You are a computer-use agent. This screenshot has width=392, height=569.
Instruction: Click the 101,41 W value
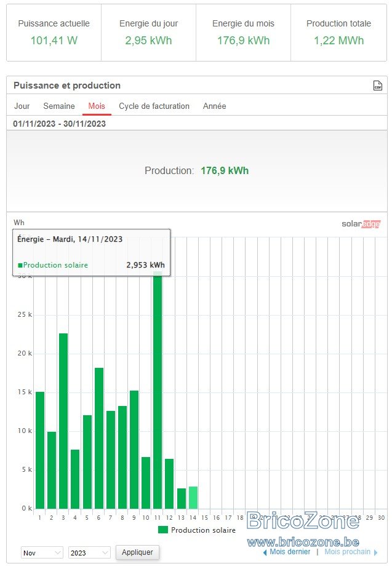[54, 40]
